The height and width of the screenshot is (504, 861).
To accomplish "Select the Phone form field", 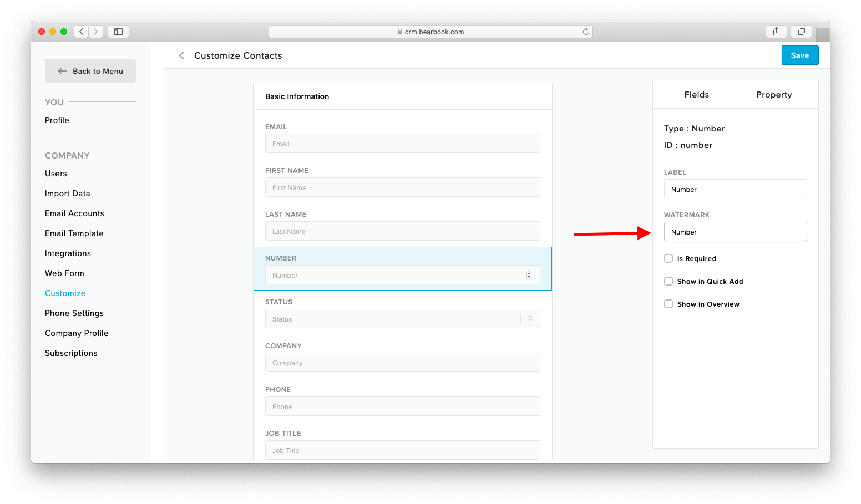I will pos(402,406).
